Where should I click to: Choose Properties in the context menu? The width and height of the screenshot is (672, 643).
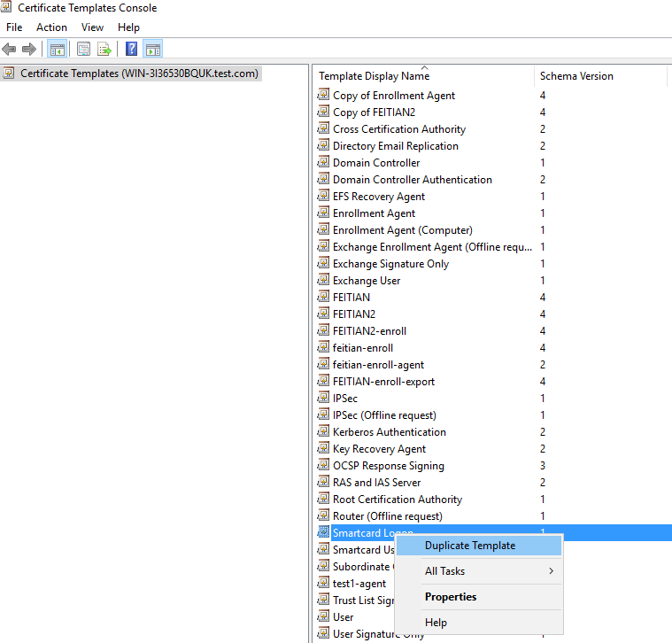pyautogui.click(x=479, y=597)
